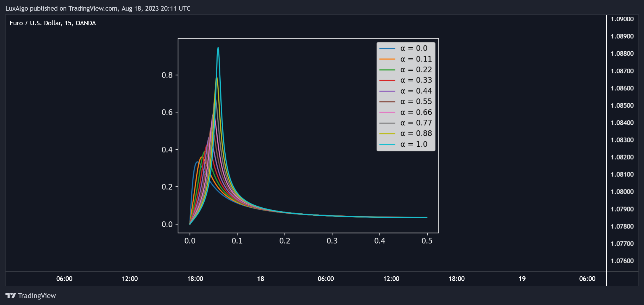Click the α = 1.0 cyan legend line
644x305 pixels.
[x=387, y=144]
